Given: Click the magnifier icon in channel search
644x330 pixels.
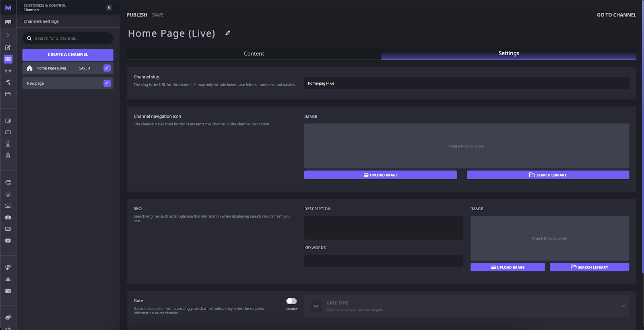Looking at the screenshot, I should pyautogui.click(x=29, y=39).
